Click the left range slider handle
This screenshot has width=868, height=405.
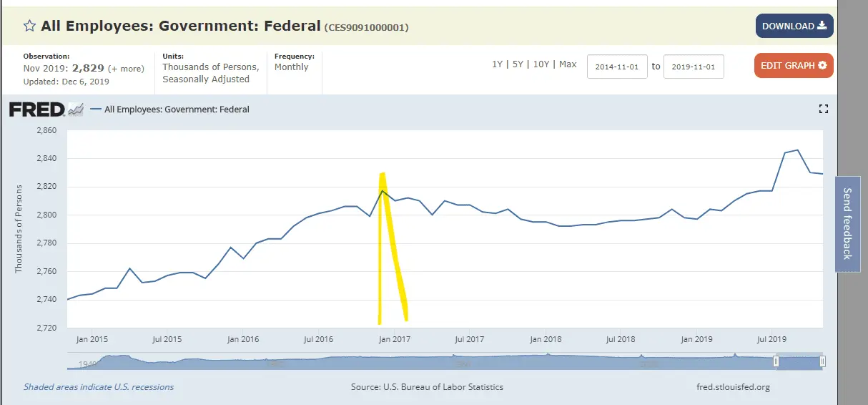tap(776, 362)
